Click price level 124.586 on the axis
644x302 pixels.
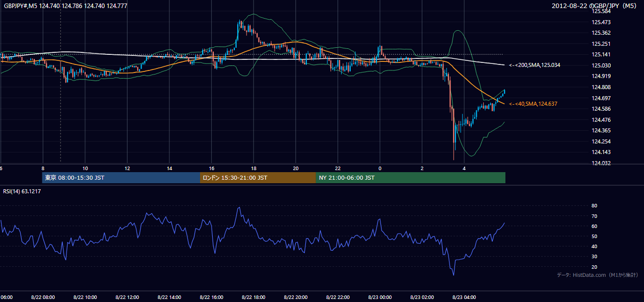(x=602, y=109)
